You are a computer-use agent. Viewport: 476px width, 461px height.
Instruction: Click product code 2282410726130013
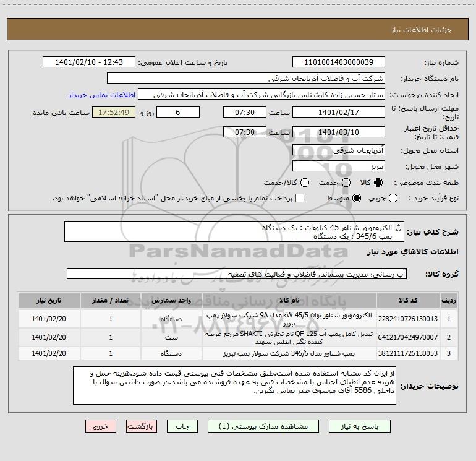(x=408, y=319)
